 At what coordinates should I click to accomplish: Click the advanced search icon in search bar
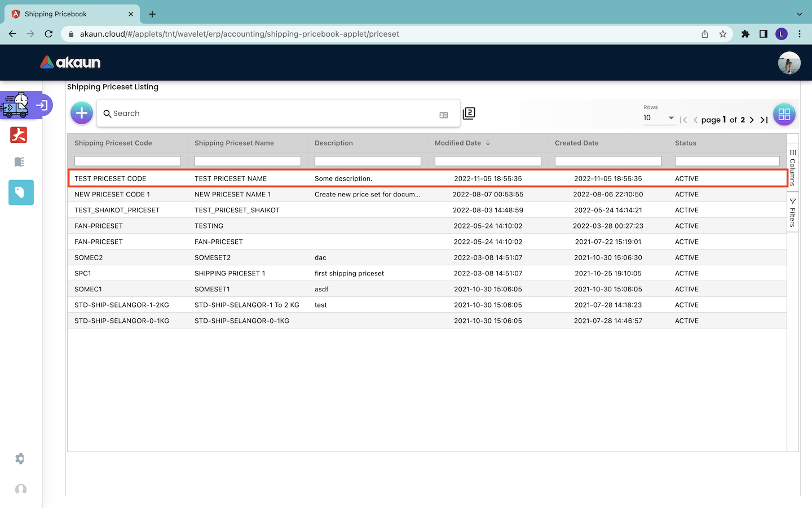click(444, 115)
